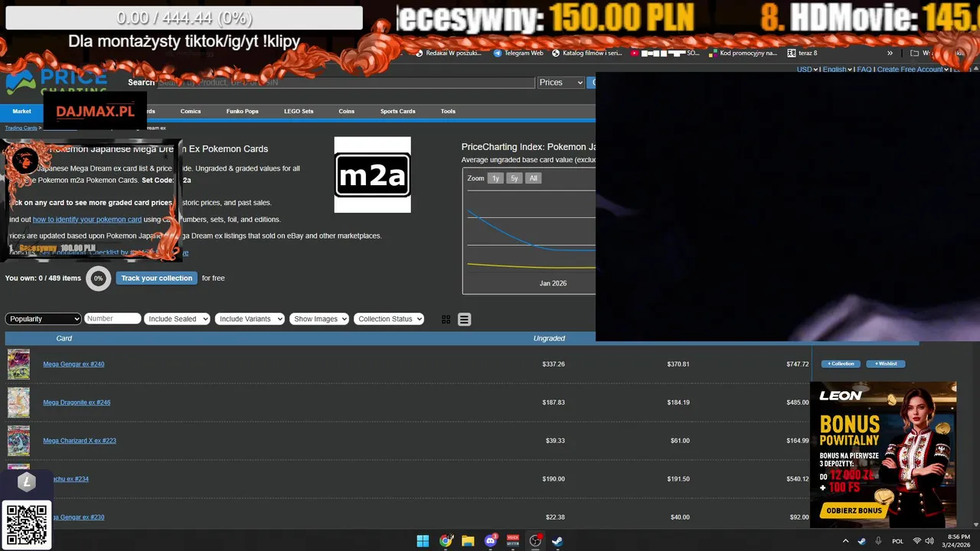Open Discord from the taskbar
This screenshot has width=980, height=551.
pyautogui.click(x=491, y=541)
